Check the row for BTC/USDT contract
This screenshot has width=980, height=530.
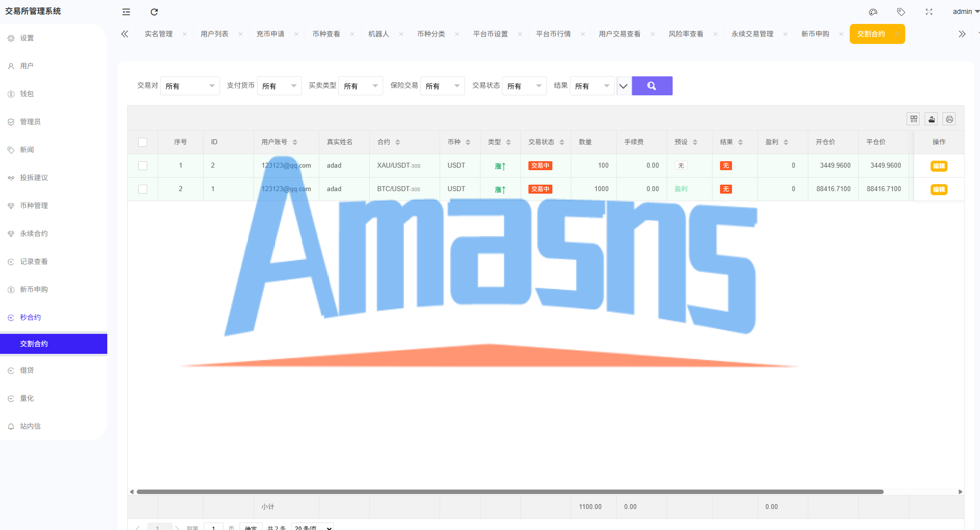[x=143, y=189]
